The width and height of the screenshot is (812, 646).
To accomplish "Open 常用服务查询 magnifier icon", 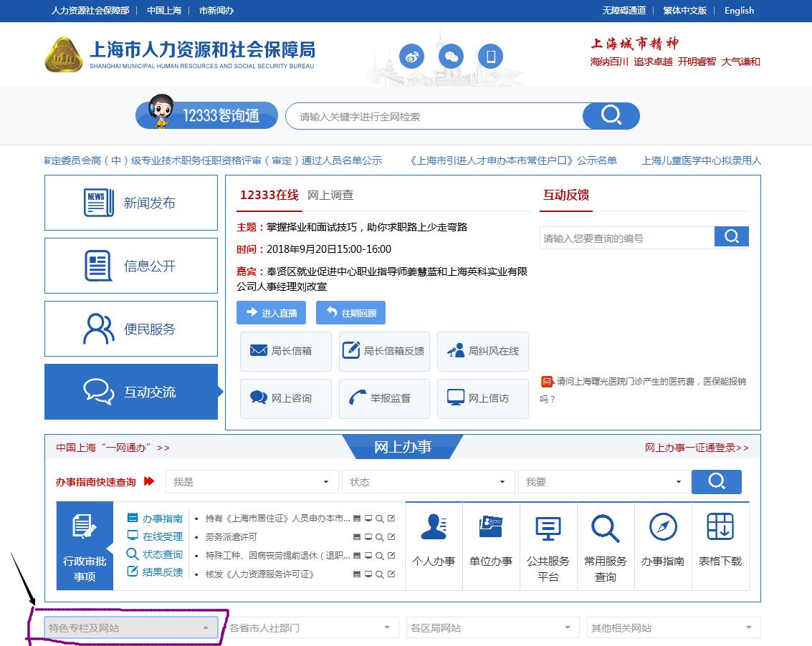I will click(605, 529).
